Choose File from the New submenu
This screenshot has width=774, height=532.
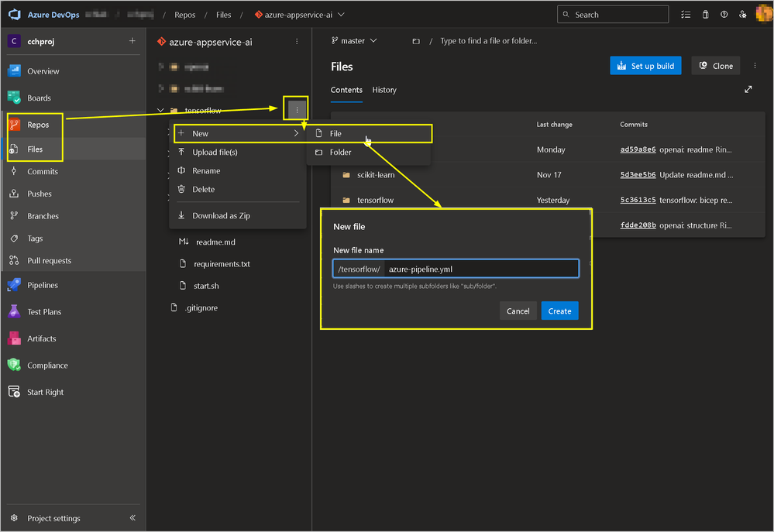[x=369, y=133]
